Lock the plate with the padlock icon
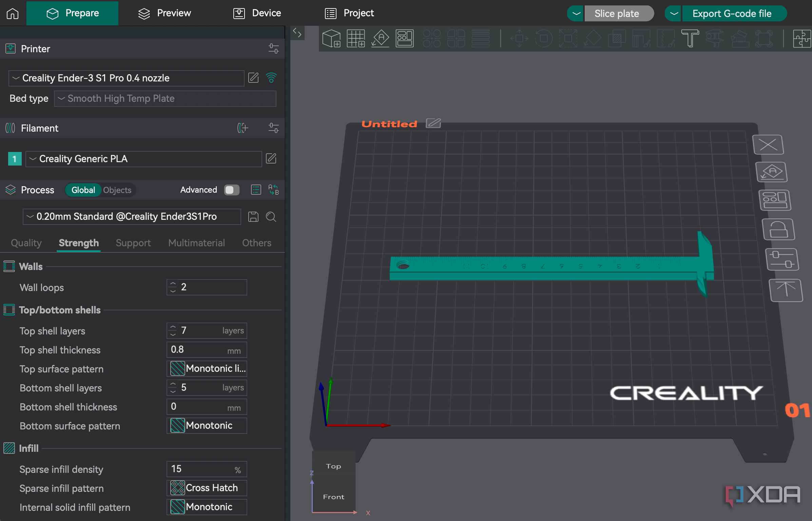 coord(778,229)
